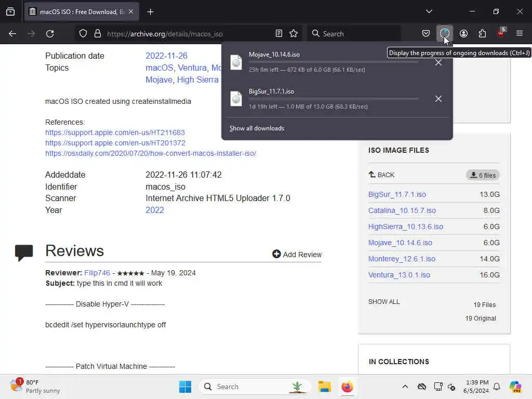The width and height of the screenshot is (532, 399).
Task: Open the network display tray icon
Action: tap(438, 387)
